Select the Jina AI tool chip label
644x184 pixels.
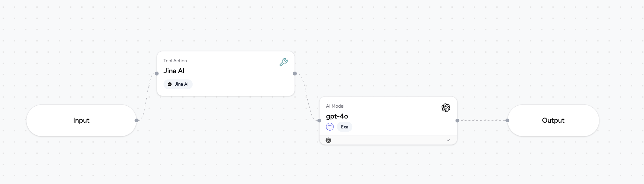[x=181, y=84]
